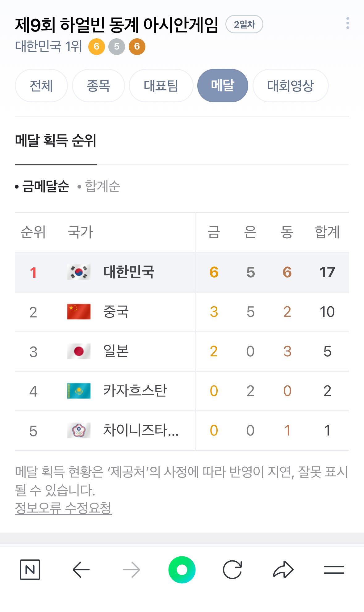The image size is (364, 612).
Task: Switch sorting to 합계순
Action: click(x=102, y=186)
